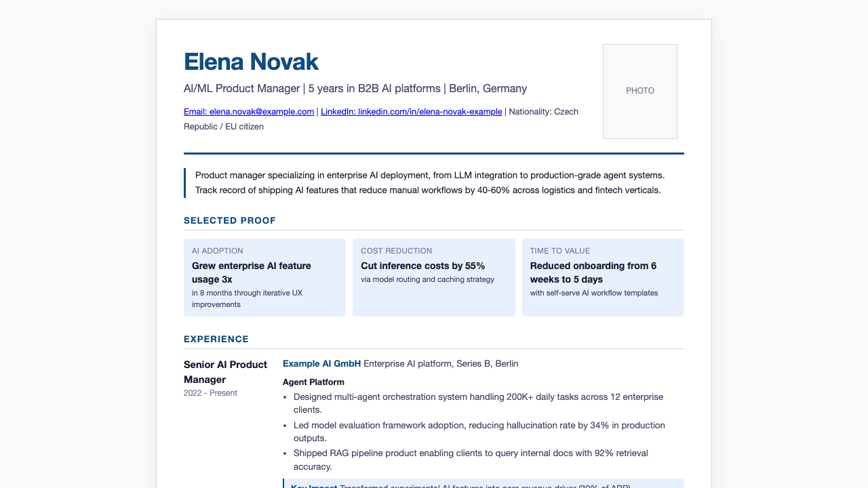868x488 pixels.
Task: Click 'Reduced onboarding from 6 weeks to 5 days'
Action: click(x=593, y=272)
